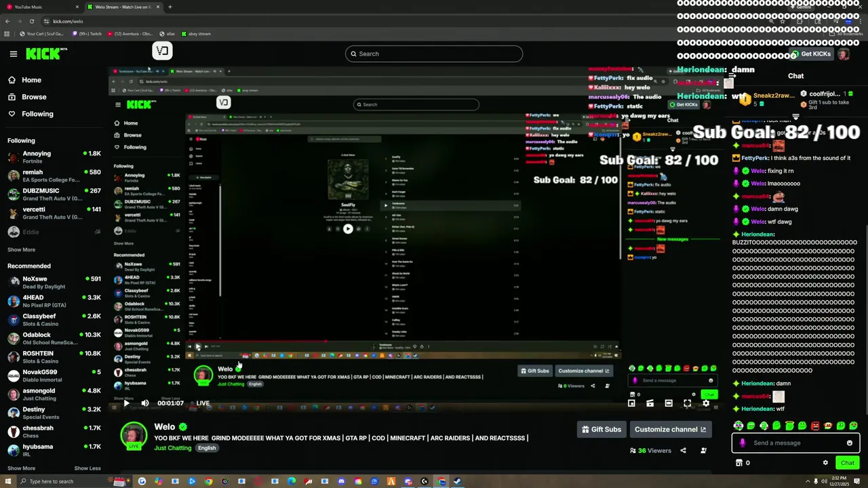The width and height of the screenshot is (868, 488).
Task: Open recommended channel Odablock
Action: [54, 338]
